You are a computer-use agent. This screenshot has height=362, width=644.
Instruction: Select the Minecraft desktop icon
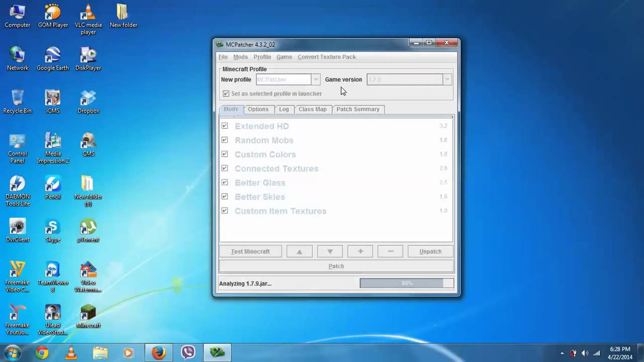point(88,316)
